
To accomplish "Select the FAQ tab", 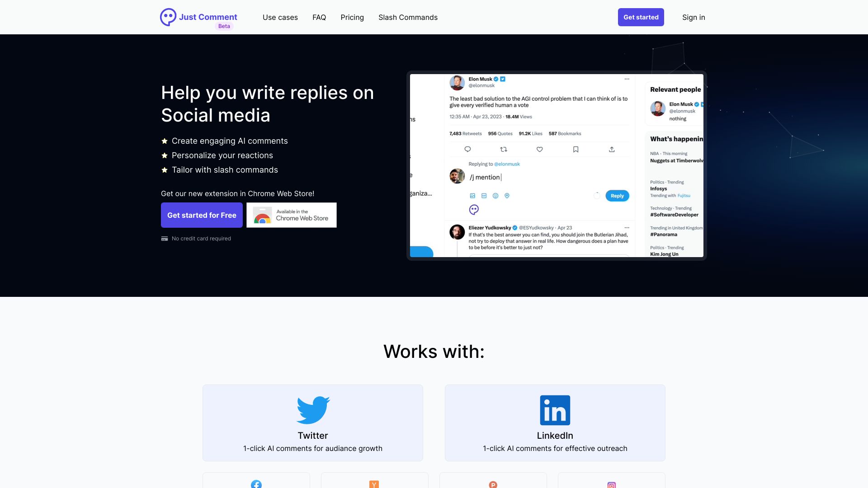I will (319, 17).
